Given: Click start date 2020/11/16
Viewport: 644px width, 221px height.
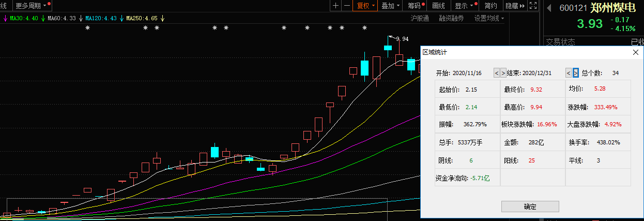Looking at the screenshot, I should (x=467, y=73).
